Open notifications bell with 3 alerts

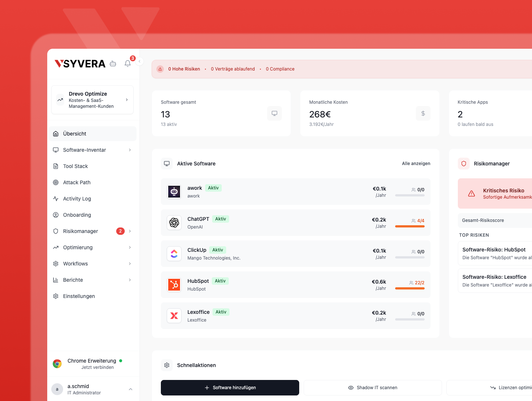click(128, 64)
